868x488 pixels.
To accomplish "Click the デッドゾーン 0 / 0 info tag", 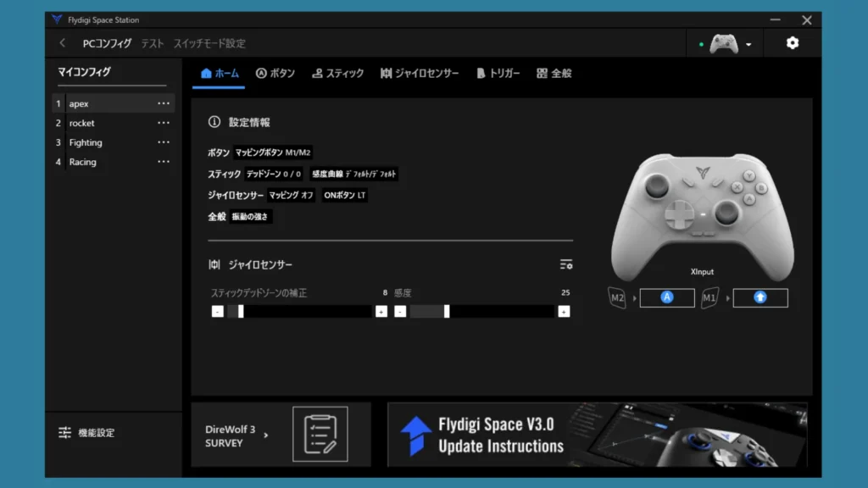I will click(x=274, y=174).
